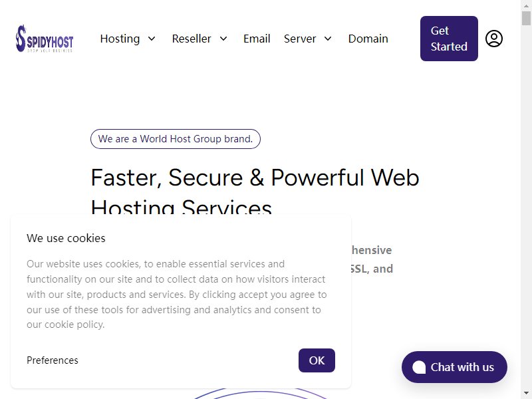Viewport: 532px width, 399px height.
Task: Open the Email menu item
Action: click(x=257, y=39)
